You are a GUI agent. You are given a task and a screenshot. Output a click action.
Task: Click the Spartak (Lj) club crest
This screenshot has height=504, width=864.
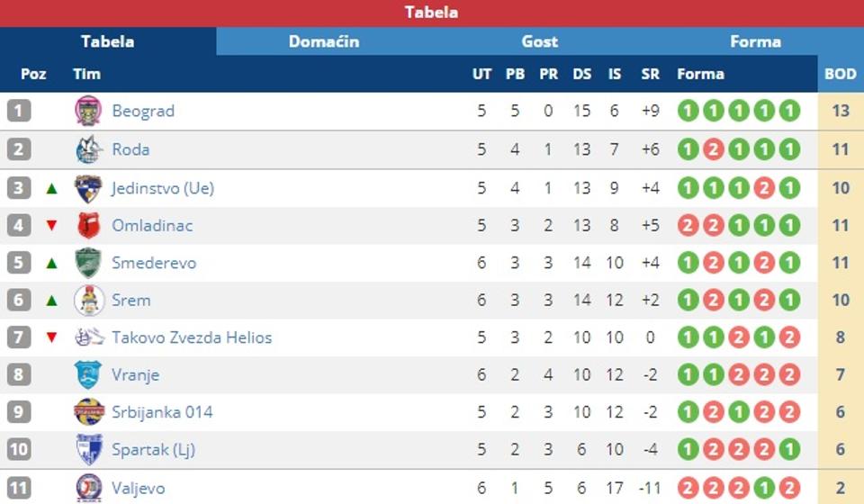pyautogui.click(x=88, y=449)
